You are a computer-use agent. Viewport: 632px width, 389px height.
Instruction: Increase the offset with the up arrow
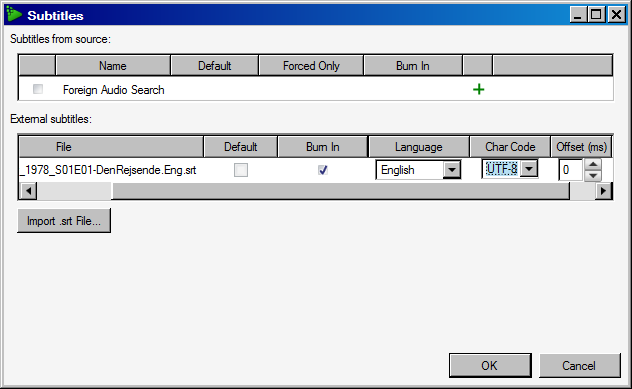pos(593,164)
